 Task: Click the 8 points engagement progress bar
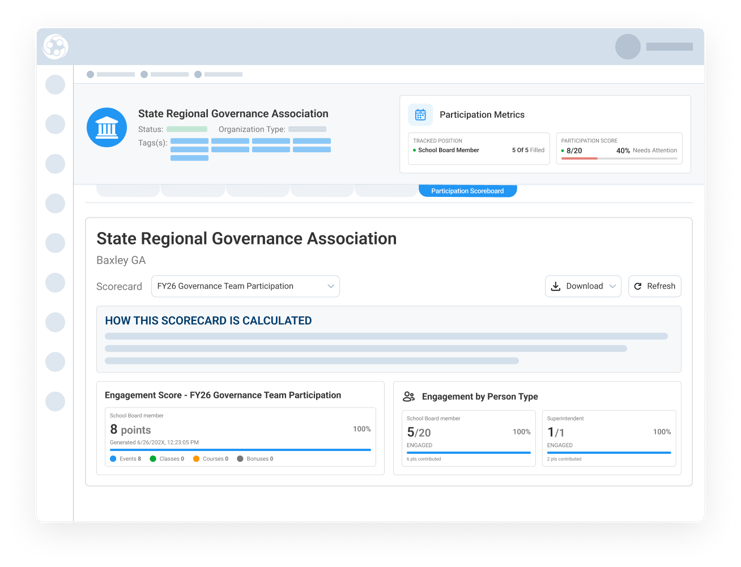240,450
